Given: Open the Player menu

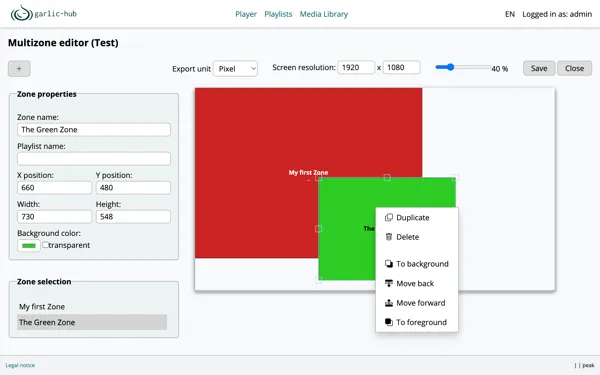Looking at the screenshot, I should point(246,14).
